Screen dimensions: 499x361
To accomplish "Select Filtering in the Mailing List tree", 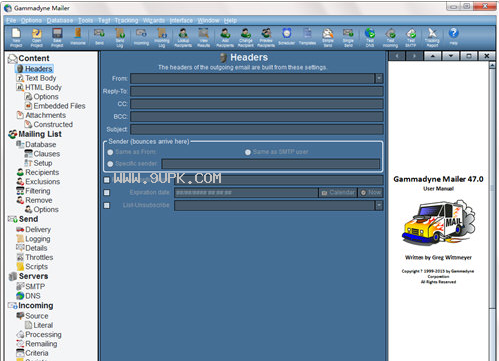I will (34, 191).
